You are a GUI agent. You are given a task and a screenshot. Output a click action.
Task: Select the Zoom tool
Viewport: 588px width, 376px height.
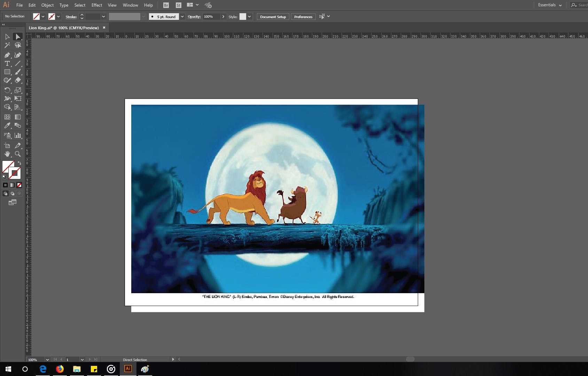point(18,154)
